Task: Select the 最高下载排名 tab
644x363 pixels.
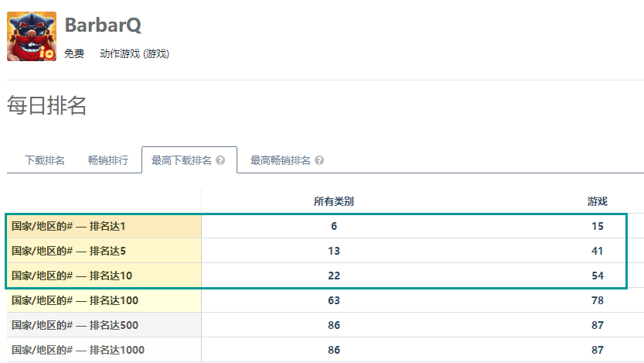Action: (182, 160)
